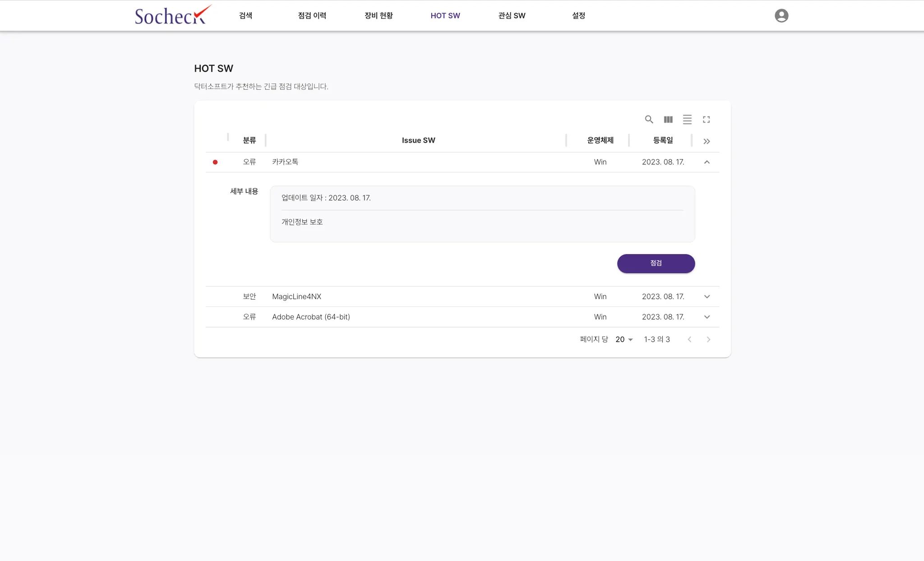Open the show/hide columns icon
The height and width of the screenshot is (561, 924).
coord(668,120)
